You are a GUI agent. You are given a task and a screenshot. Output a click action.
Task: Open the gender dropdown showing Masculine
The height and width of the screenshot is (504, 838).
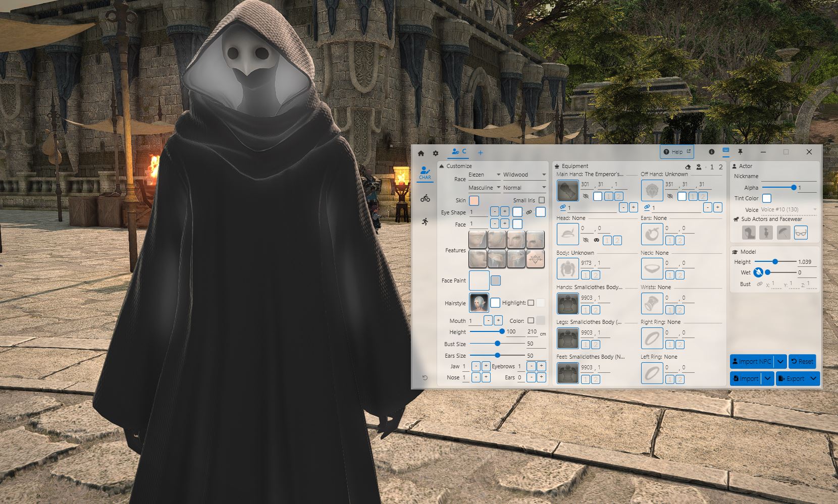click(x=485, y=188)
